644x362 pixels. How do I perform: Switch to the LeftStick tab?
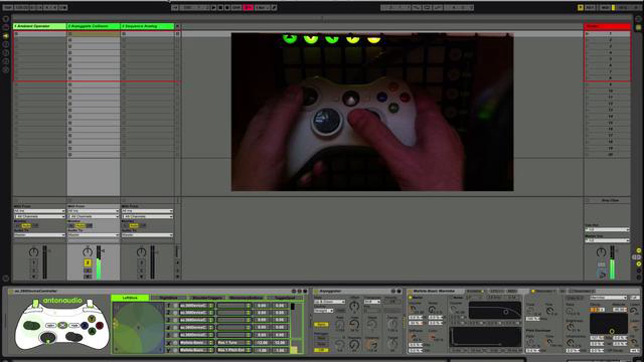(130, 298)
